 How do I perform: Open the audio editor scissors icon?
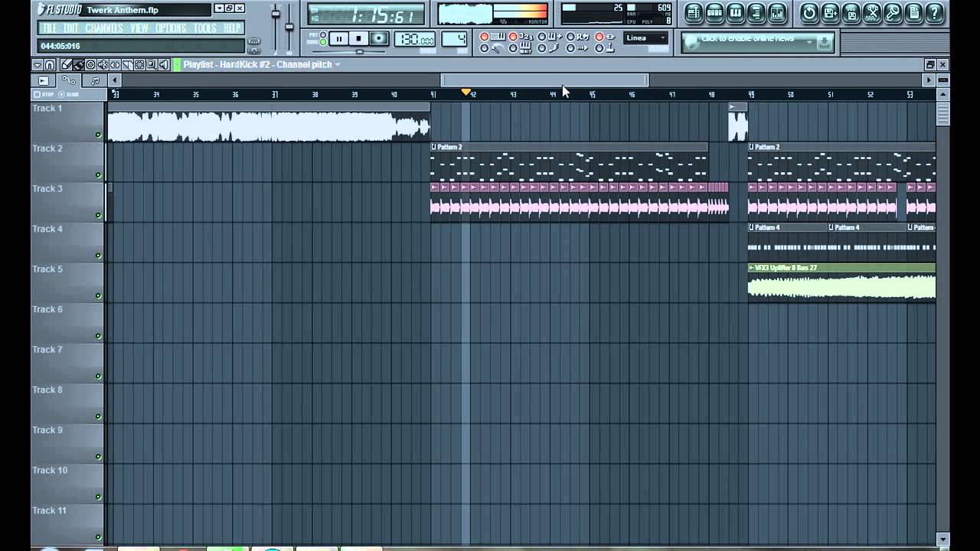(x=872, y=12)
